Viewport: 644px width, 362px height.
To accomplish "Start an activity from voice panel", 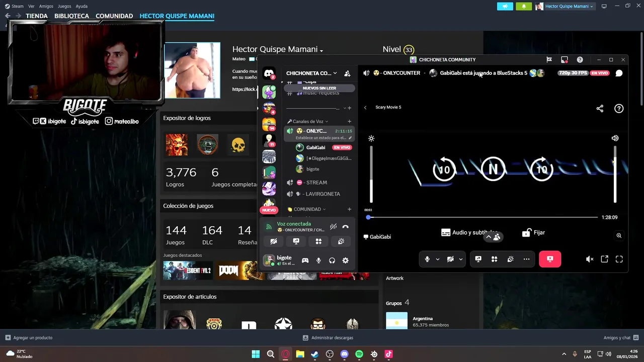I will pyautogui.click(x=318, y=241).
